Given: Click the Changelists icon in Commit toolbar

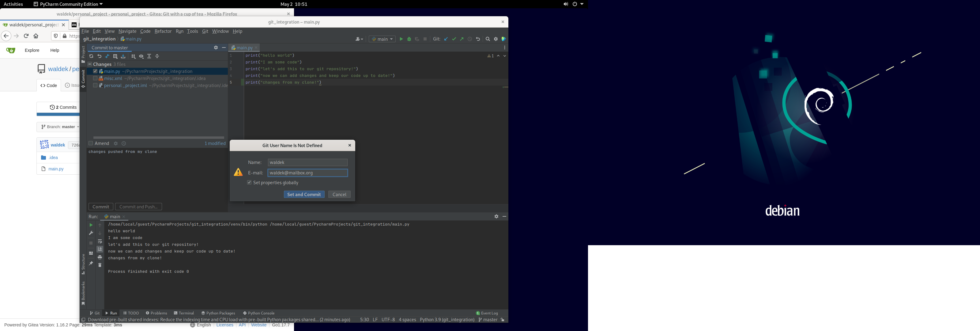Looking at the screenshot, I should coord(115,56).
